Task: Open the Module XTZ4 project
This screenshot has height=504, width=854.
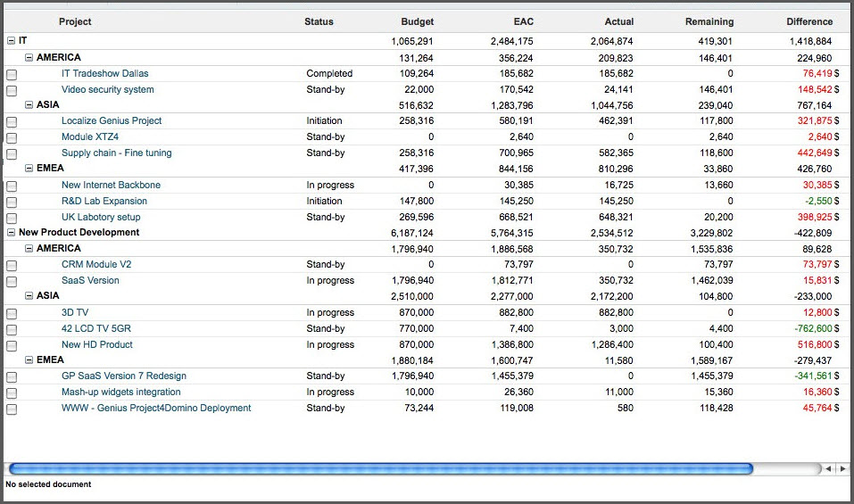Action: tap(90, 136)
